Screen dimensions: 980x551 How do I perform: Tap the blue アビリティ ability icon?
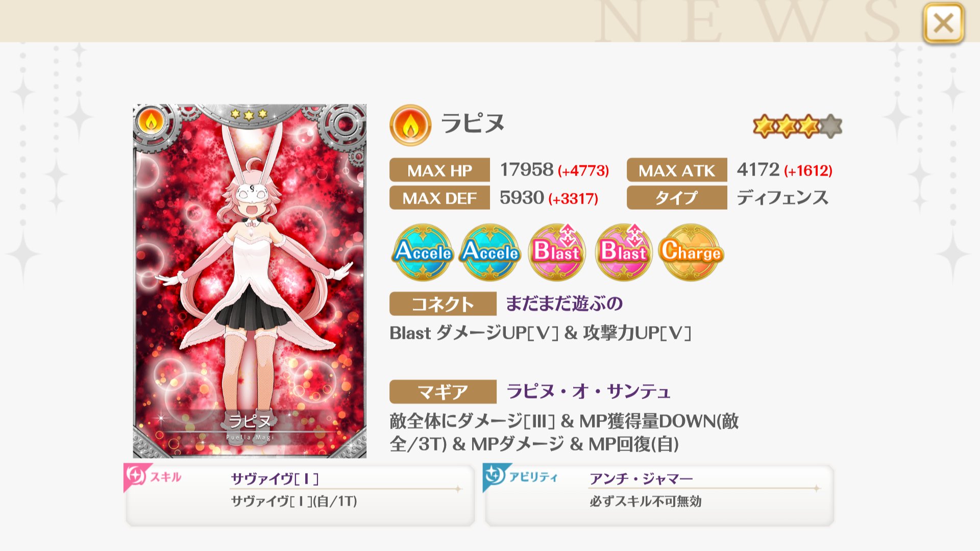[495, 475]
